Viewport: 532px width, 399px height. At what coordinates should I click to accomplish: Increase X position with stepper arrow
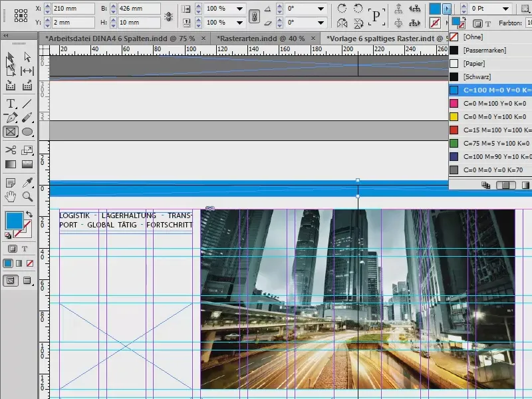click(x=47, y=6)
